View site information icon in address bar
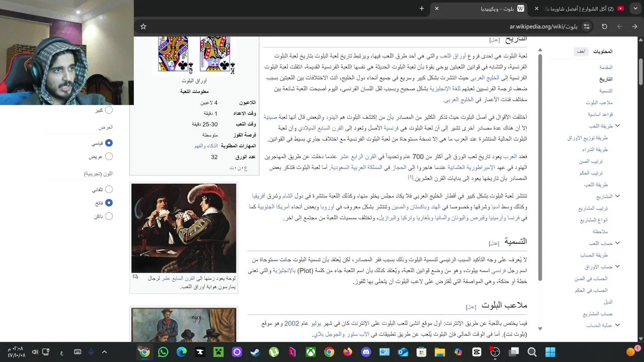 587,27
